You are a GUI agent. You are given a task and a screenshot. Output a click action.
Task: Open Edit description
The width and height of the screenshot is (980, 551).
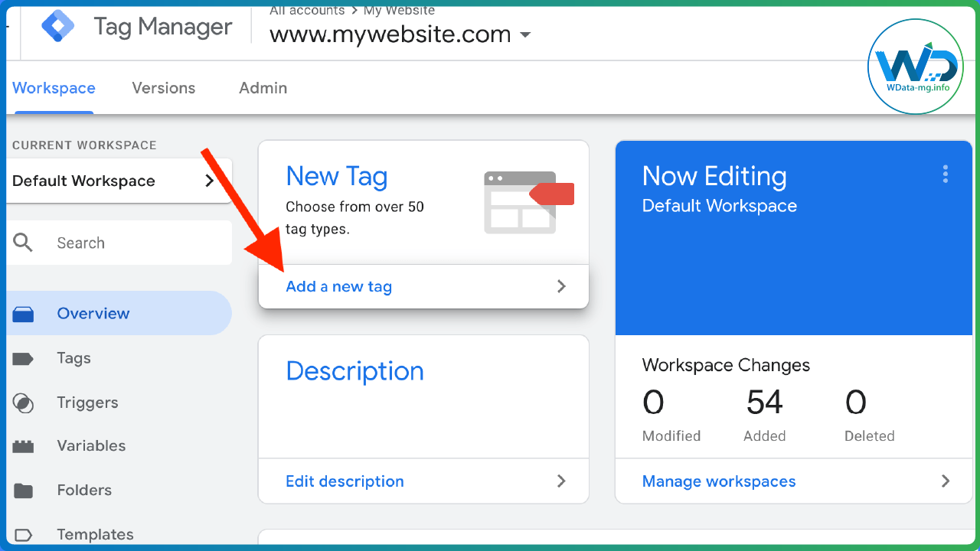pyautogui.click(x=345, y=481)
